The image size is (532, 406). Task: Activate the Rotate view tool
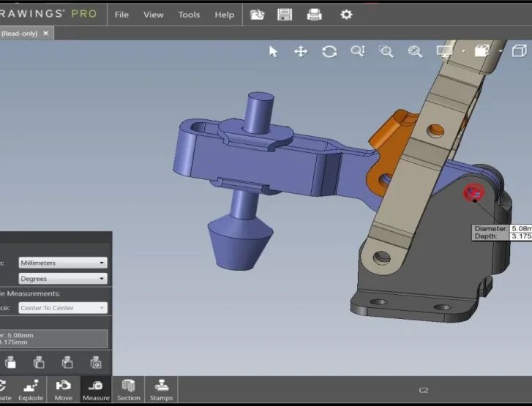[x=329, y=51]
